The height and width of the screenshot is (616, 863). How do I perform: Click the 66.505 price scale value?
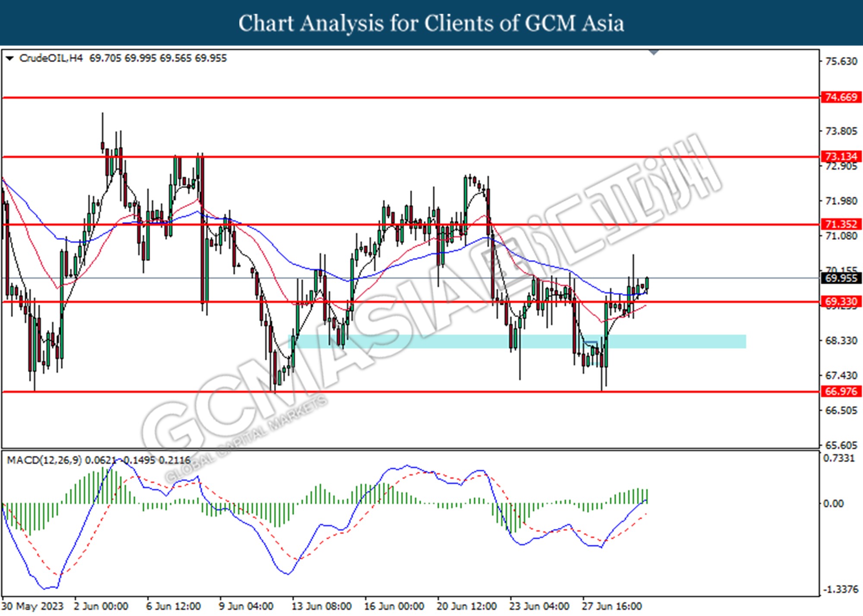pos(841,411)
